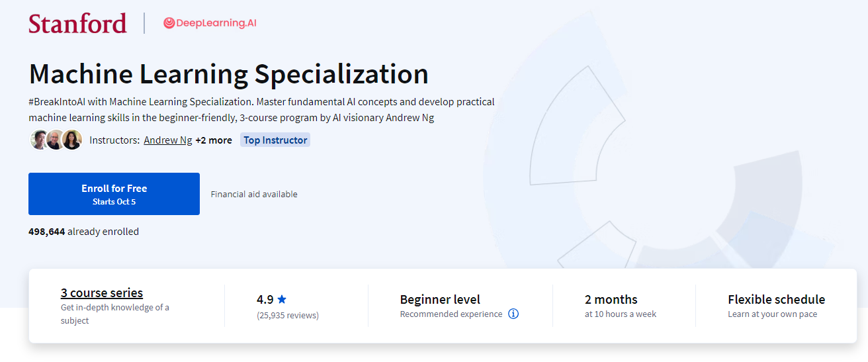The image size is (868, 362).
Task: Open Andrew Ng's instructor profile link
Action: (x=168, y=140)
